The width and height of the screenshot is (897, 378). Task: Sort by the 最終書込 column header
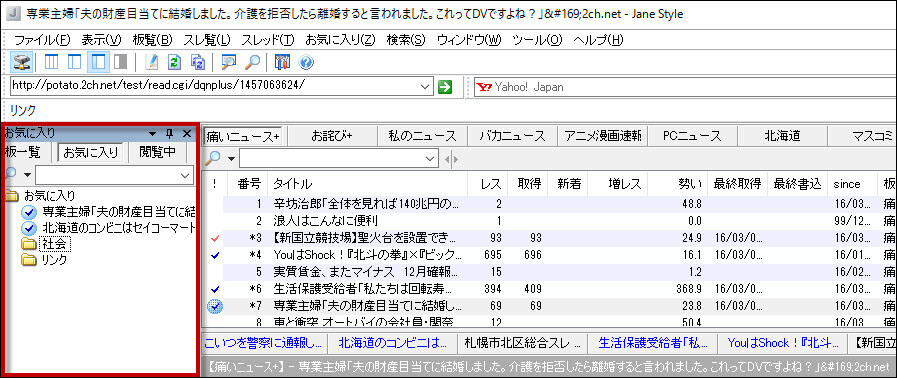click(797, 184)
